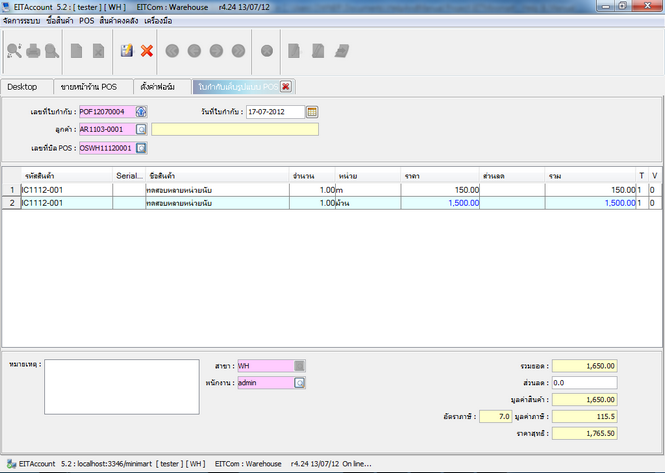Click customer lookup icon beside AR1103-0001

click(141, 129)
